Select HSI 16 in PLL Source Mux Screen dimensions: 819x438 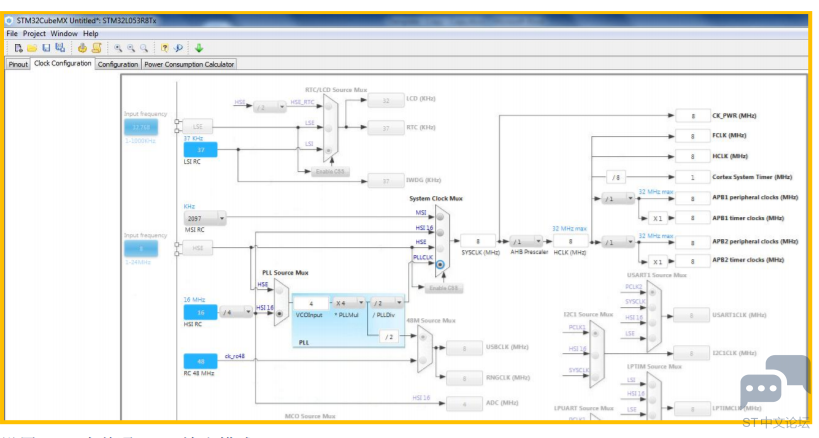(280, 314)
